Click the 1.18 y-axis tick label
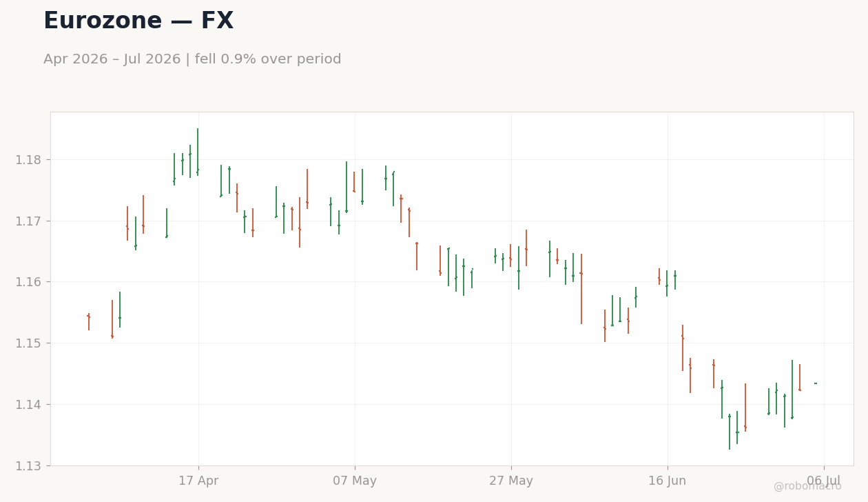Image resolution: width=868 pixels, height=502 pixels. pos(28,160)
